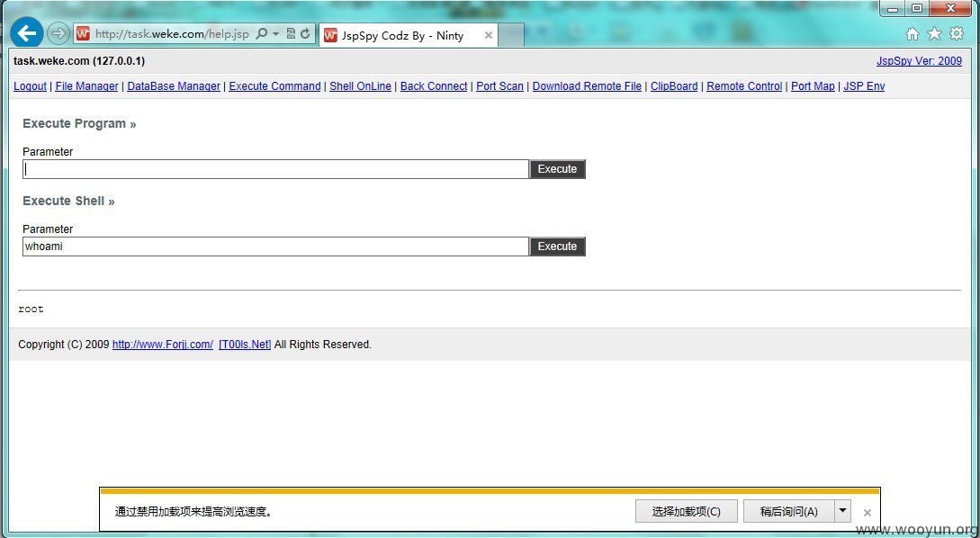Focus the Execute Program parameter field
The height and width of the screenshot is (538, 980).
click(276, 169)
